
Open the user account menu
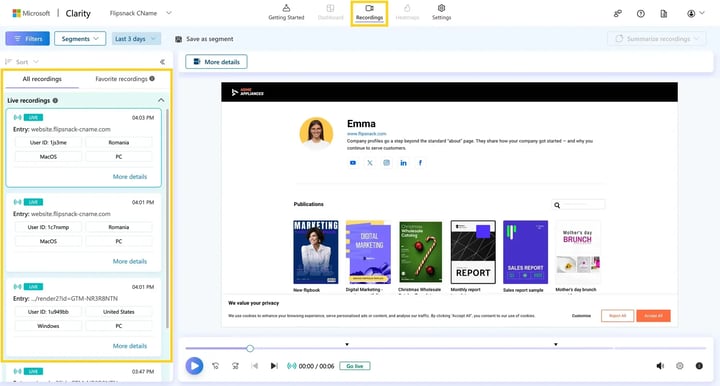(695, 14)
